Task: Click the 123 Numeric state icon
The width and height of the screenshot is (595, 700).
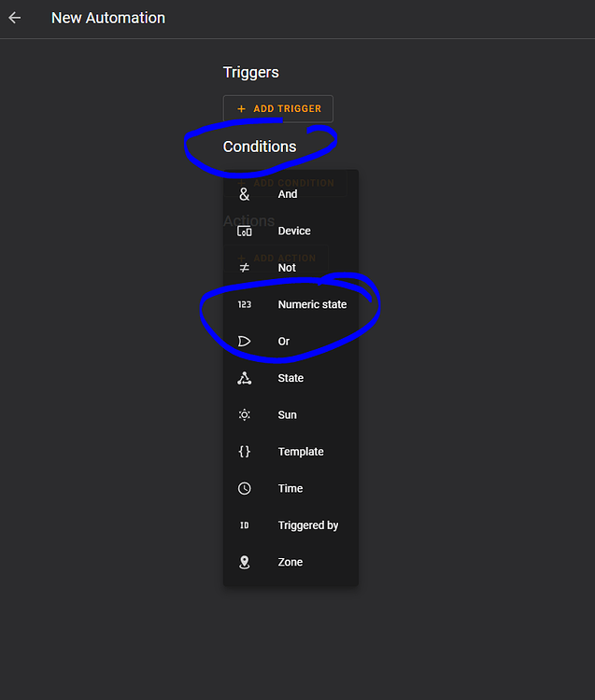Action: tap(245, 304)
